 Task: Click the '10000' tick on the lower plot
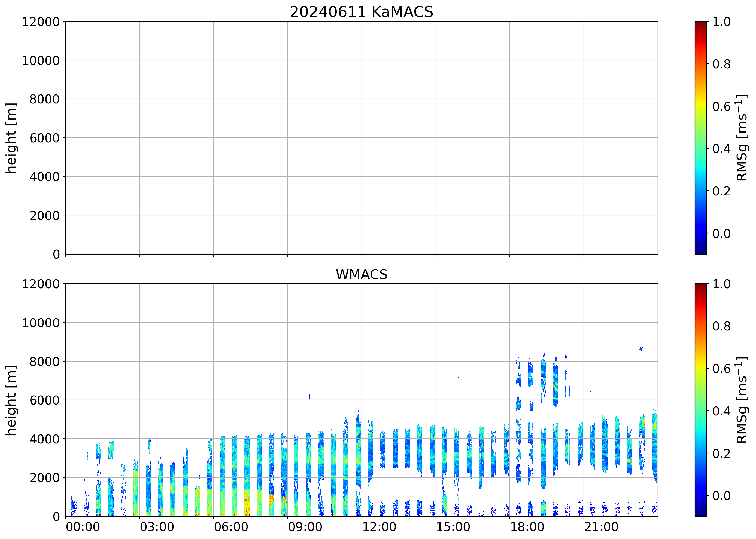coord(41,323)
